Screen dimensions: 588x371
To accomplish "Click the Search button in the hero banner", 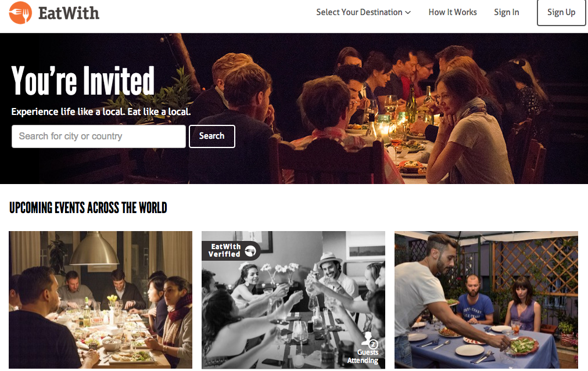I will coord(212,136).
